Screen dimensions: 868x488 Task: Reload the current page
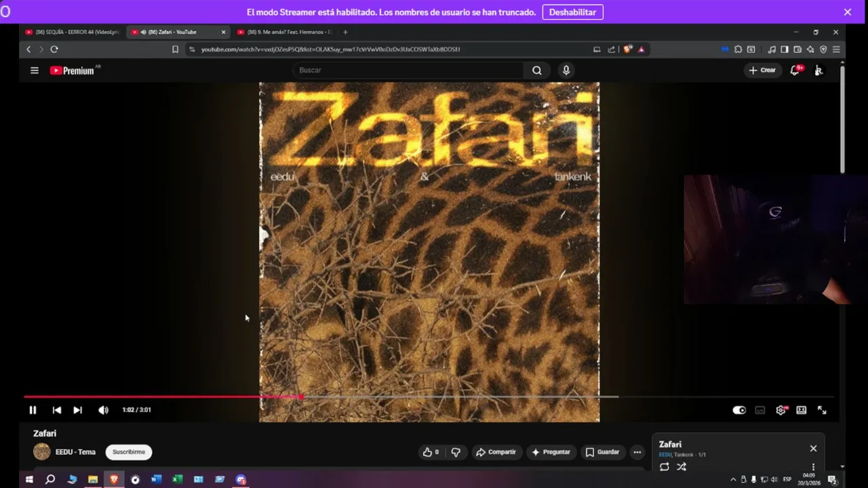54,49
